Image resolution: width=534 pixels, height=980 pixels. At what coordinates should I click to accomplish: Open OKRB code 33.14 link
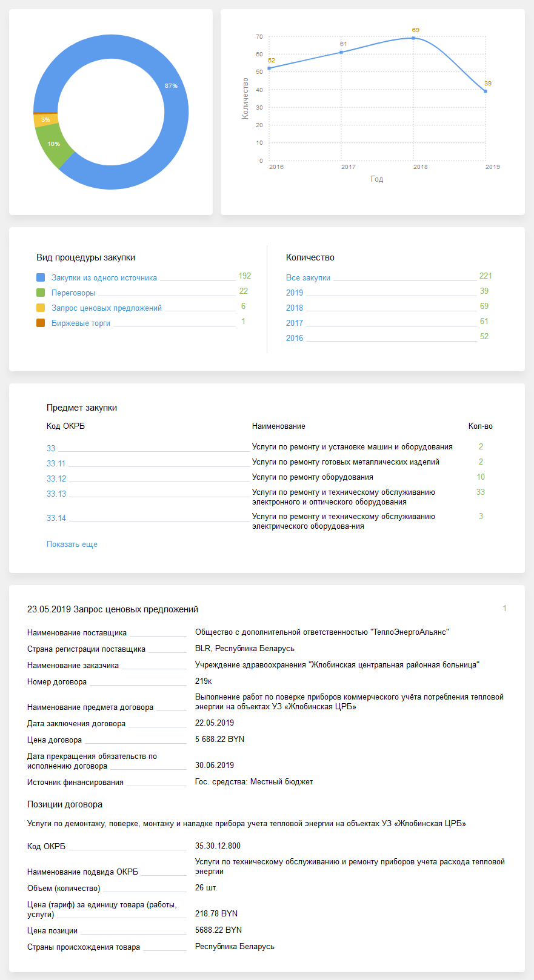[x=56, y=518]
